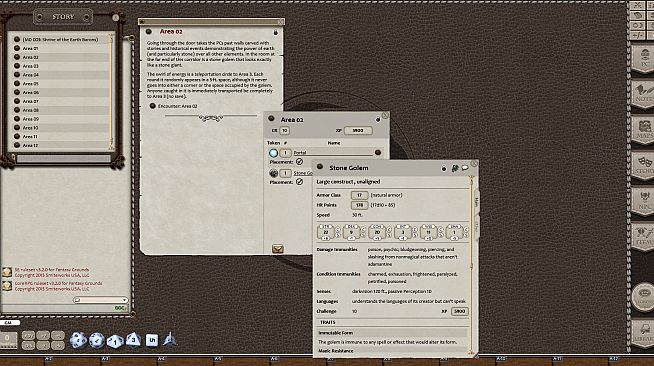Click the encounter CR value field
Image resolution: width=654 pixels, height=366 pixels.
284,130
